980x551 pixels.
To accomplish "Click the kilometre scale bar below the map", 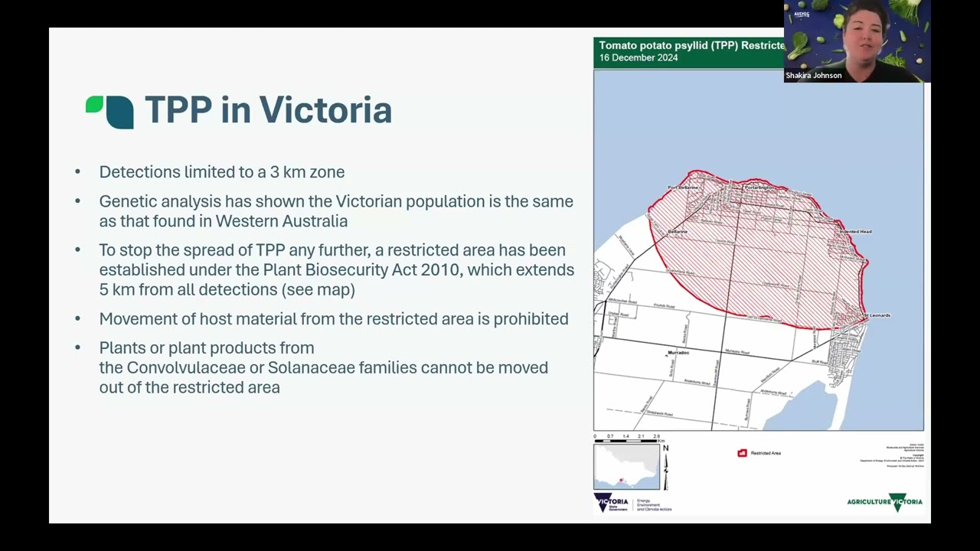I will pos(628,439).
